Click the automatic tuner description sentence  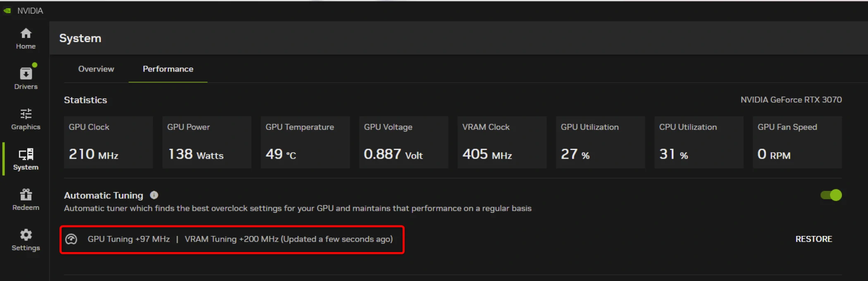298,208
